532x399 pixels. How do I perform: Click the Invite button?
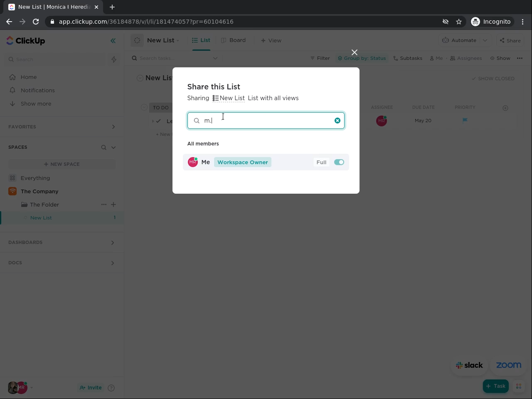91,388
